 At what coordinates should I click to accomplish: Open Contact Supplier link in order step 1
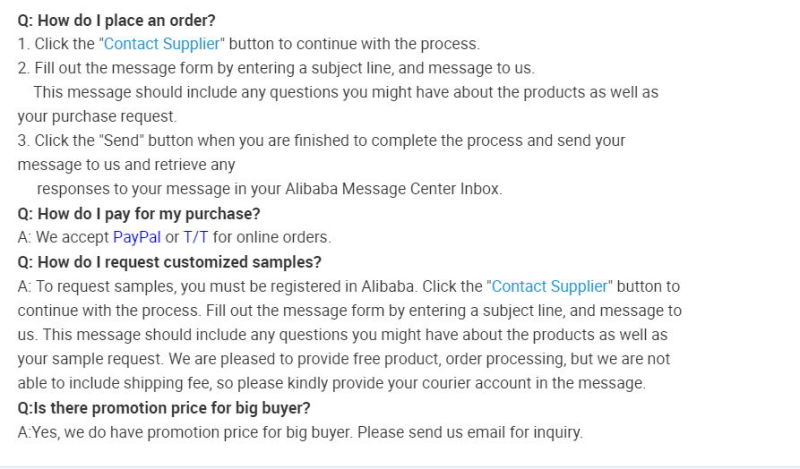pyautogui.click(x=162, y=44)
